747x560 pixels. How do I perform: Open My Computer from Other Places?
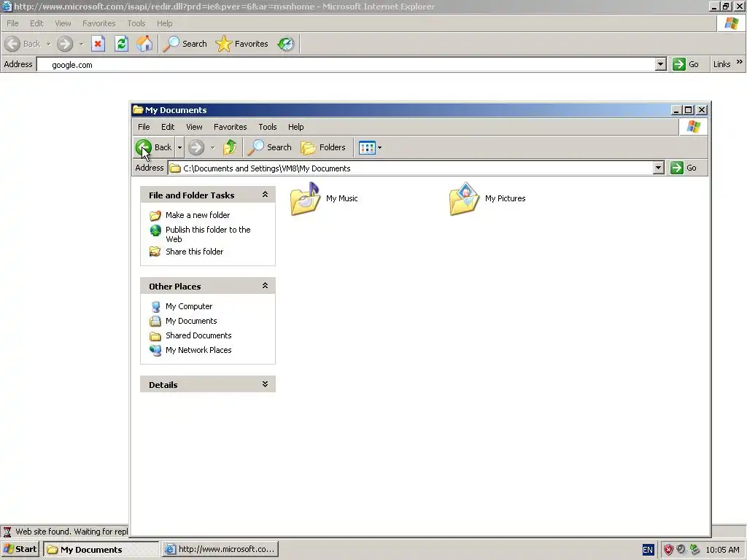[189, 306]
